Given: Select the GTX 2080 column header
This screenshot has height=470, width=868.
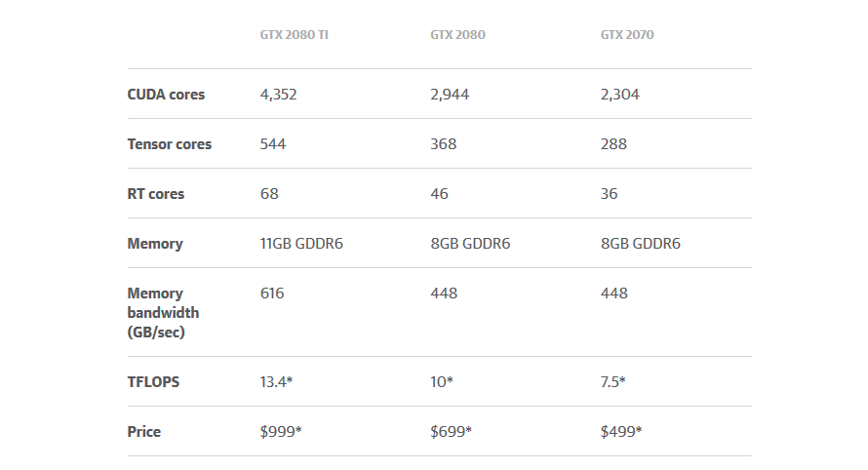Looking at the screenshot, I should pos(457,35).
